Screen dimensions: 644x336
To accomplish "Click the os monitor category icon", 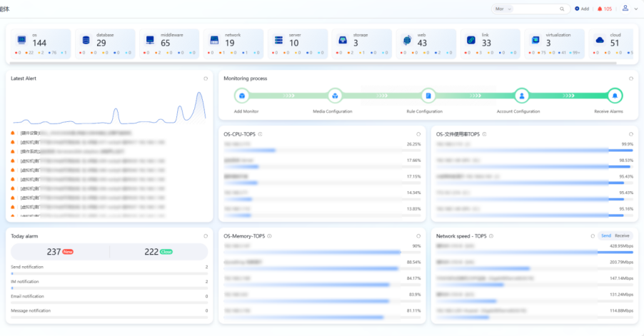I will click(x=21, y=39).
